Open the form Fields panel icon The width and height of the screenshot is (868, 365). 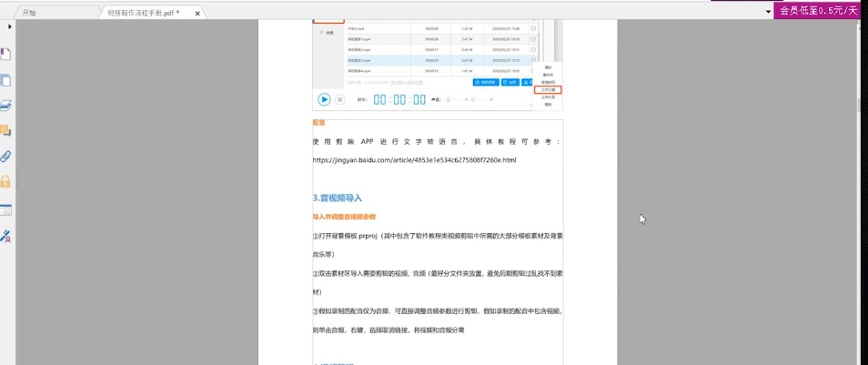click(x=6, y=209)
